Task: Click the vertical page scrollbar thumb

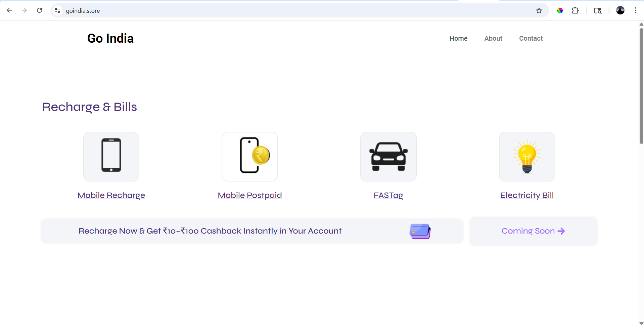Action: (x=641, y=86)
